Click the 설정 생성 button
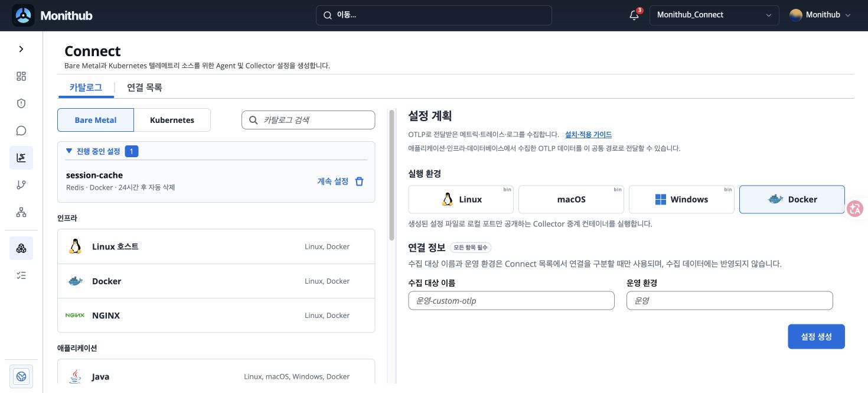The width and height of the screenshot is (868, 393). 816,336
